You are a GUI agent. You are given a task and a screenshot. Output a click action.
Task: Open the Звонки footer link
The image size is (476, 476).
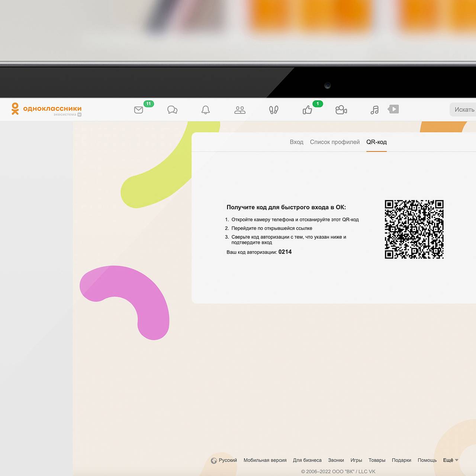[x=336, y=460]
